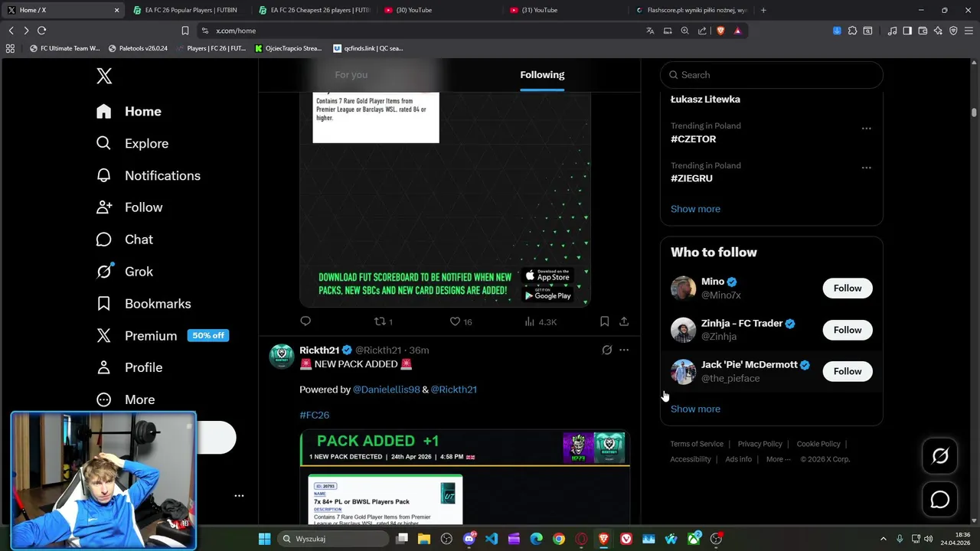This screenshot has width=980, height=551.
Task: Open more options for #ZIEGRU trend
Action: (x=866, y=168)
